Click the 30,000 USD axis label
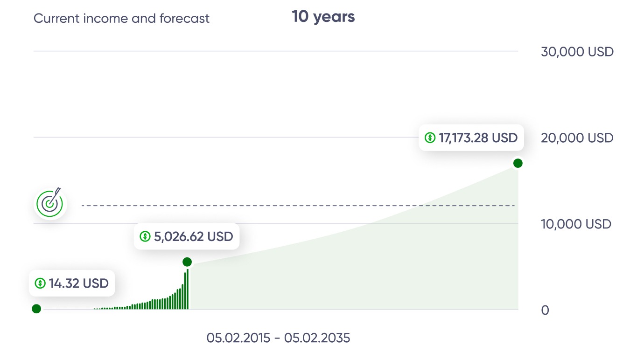Viewport: 644px width, 352px height. click(x=577, y=52)
